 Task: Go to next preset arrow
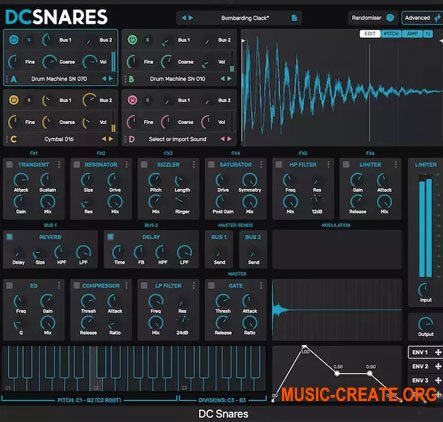click(191, 18)
